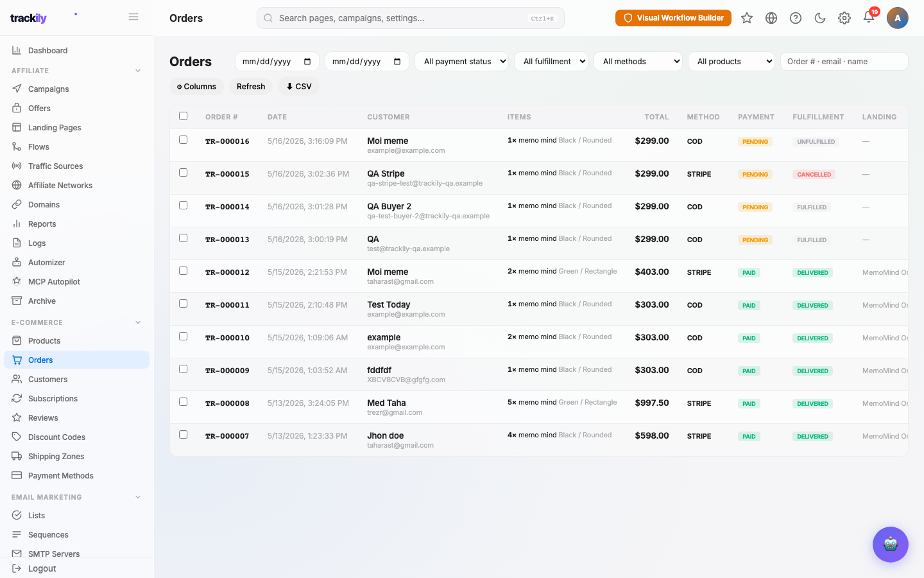Check the box for order TR-000007
Image resolution: width=924 pixels, height=578 pixels.
[183, 435]
